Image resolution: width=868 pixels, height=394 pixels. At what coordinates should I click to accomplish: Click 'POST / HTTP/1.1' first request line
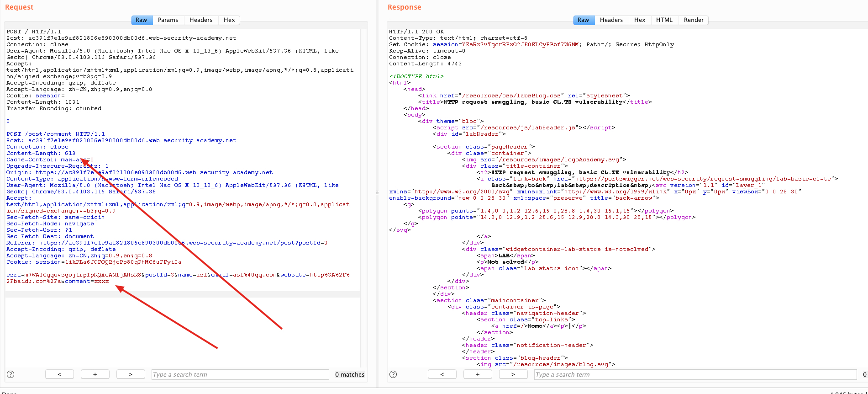34,32
